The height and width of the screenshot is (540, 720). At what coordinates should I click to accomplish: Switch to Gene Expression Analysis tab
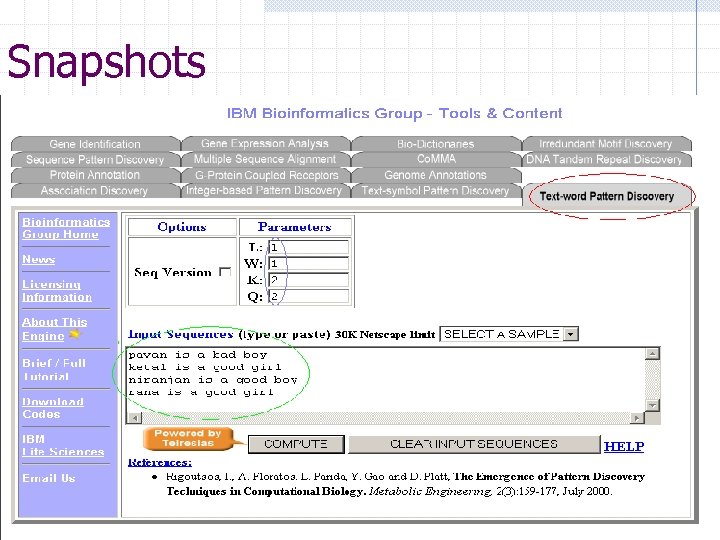click(265, 143)
